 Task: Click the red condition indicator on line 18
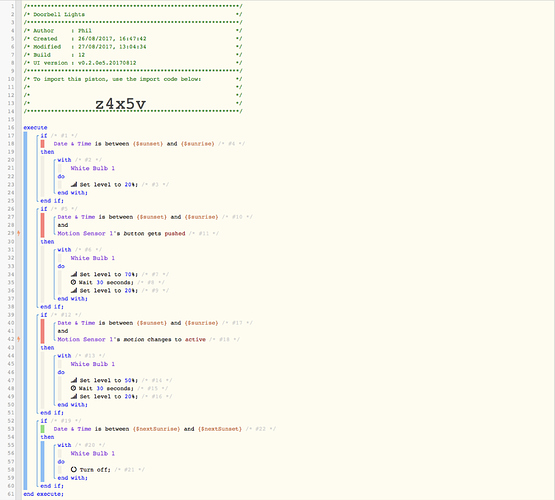click(42, 144)
